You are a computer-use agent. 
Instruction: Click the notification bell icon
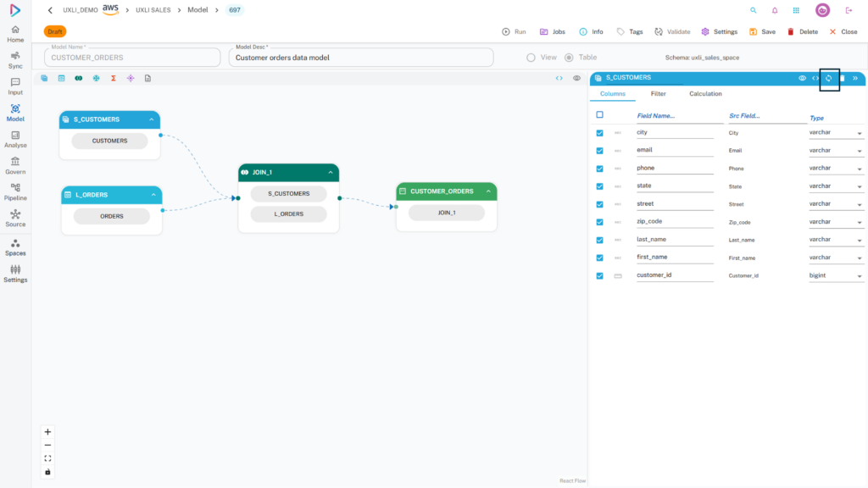(775, 10)
